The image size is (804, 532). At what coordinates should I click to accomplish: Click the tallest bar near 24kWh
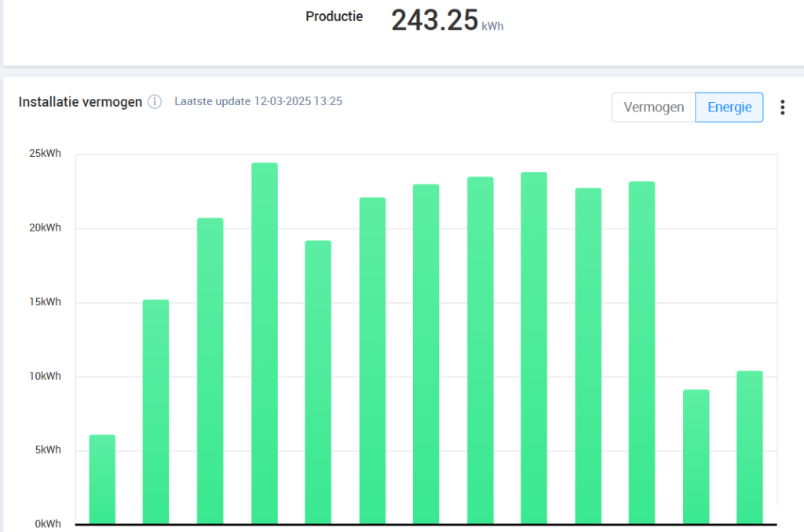click(x=265, y=344)
